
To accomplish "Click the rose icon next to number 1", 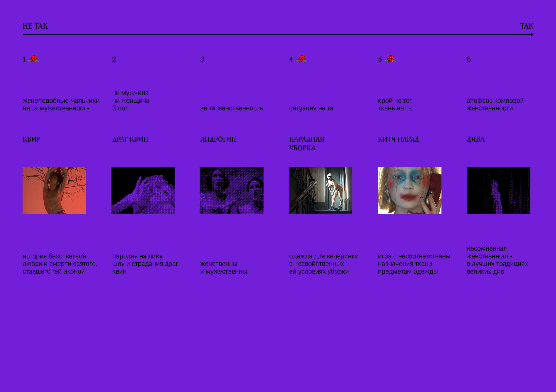I will (34, 59).
